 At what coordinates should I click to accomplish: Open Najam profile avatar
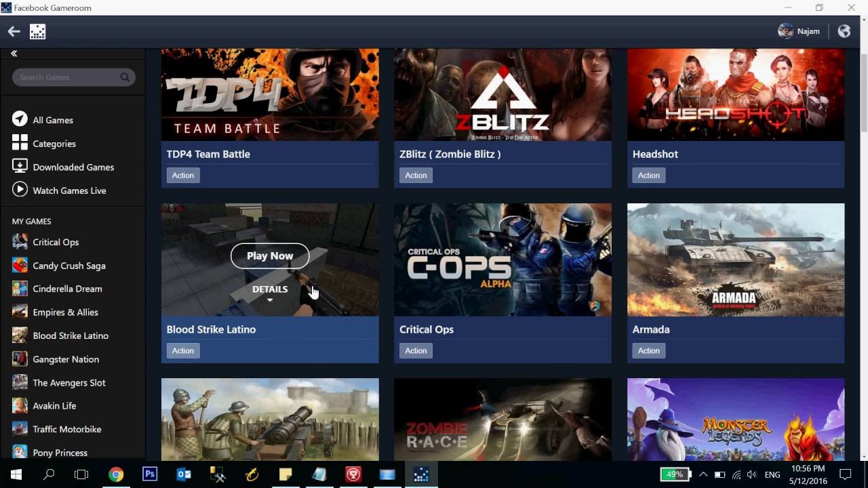pos(785,31)
